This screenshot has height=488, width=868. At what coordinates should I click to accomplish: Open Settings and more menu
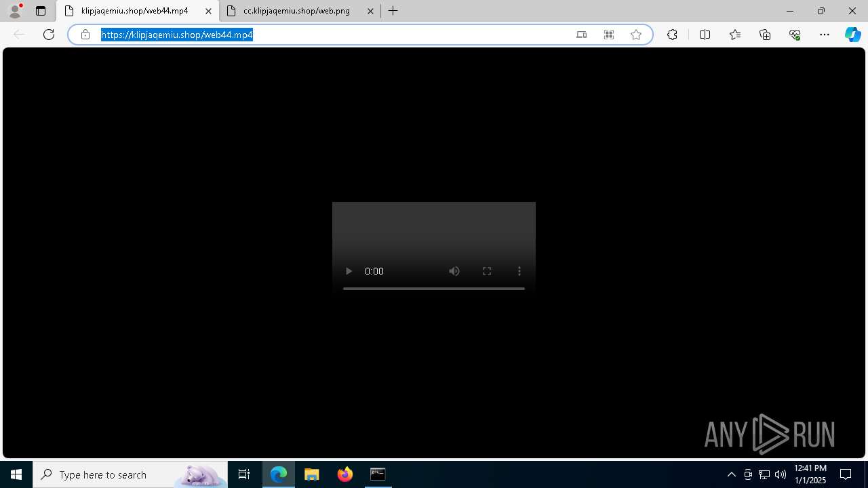(825, 35)
